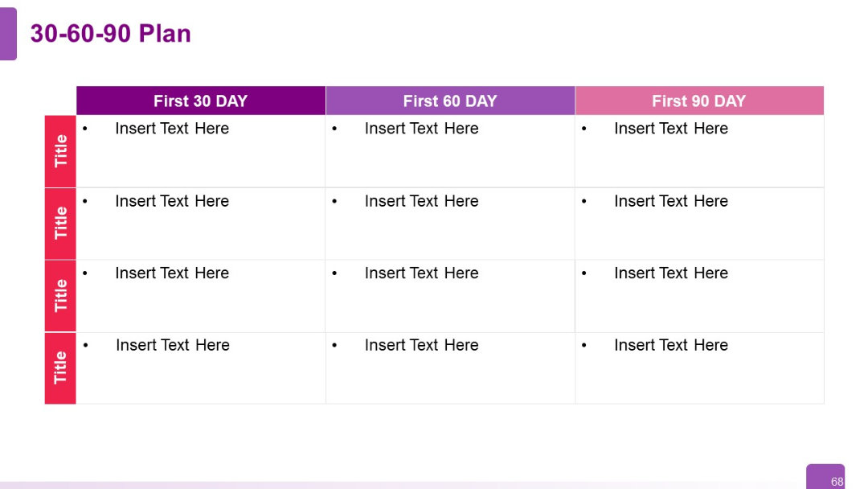Image resolution: width=868 pixels, height=489 pixels.
Task: Click bottom-row text in the 30 DAY column
Action: [172, 345]
